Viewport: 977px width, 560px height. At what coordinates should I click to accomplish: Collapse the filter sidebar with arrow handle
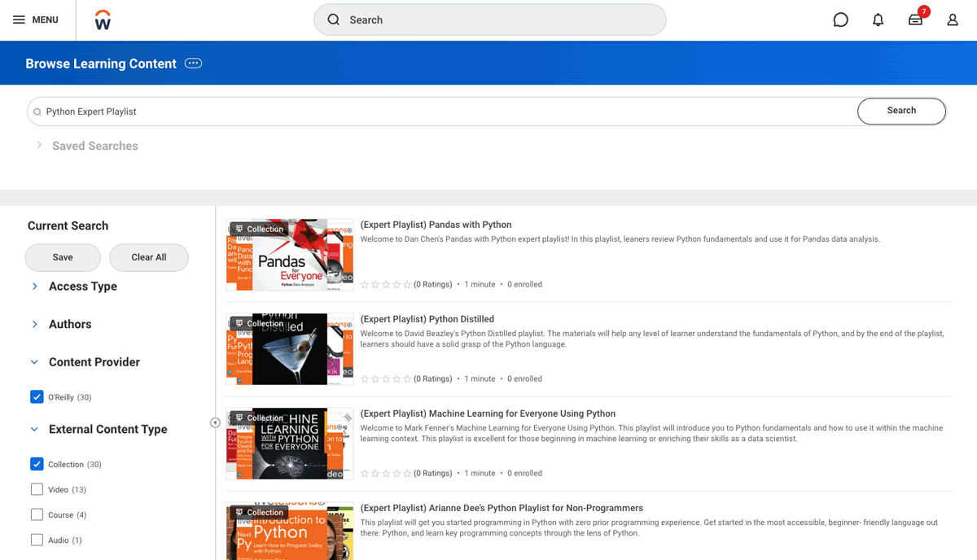pyautogui.click(x=215, y=422)
